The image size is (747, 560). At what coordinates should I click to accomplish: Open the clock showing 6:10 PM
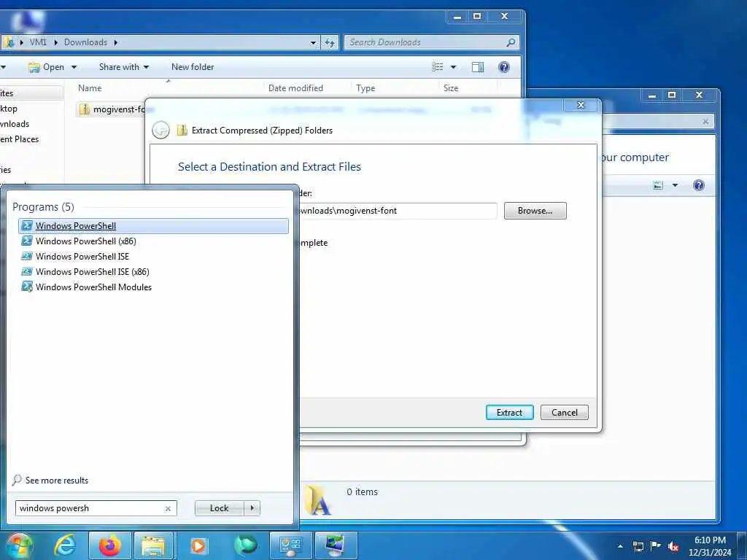710,546
